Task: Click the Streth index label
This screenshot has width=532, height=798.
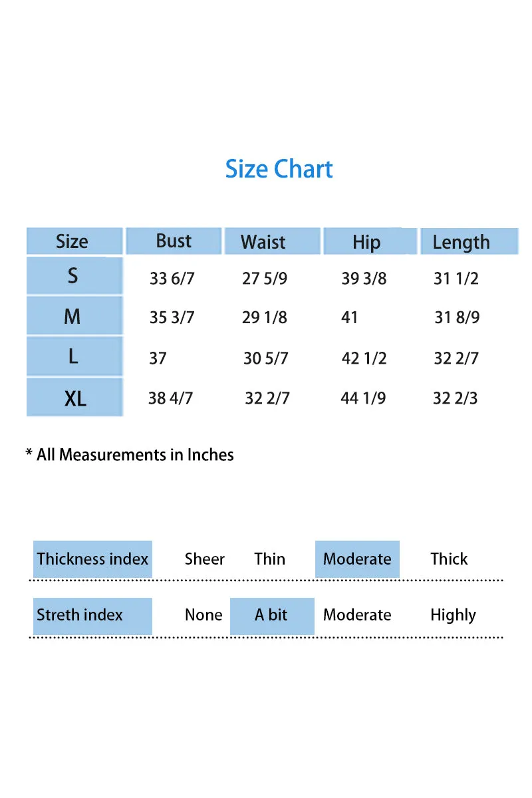Action: pos(92,616)
